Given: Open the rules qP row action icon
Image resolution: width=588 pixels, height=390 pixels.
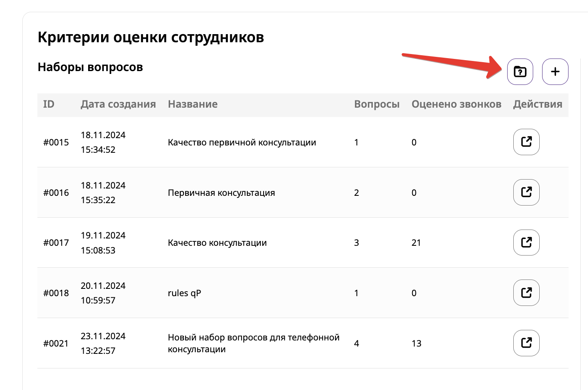Looking at the screenshot, I should (526, 292).
